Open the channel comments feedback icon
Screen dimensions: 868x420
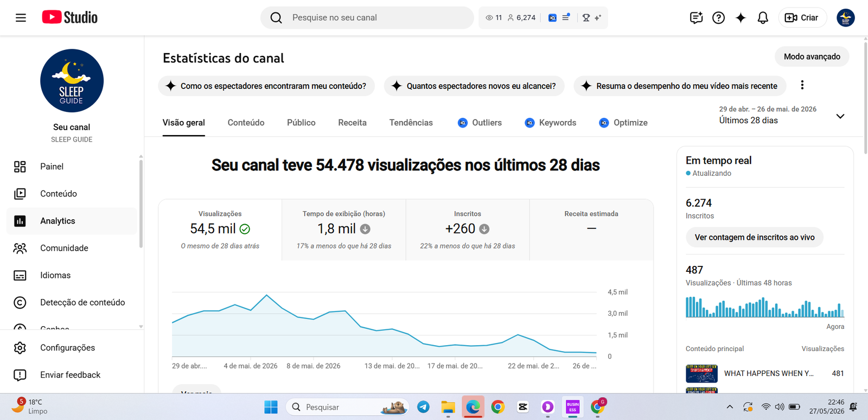[696, 18]
